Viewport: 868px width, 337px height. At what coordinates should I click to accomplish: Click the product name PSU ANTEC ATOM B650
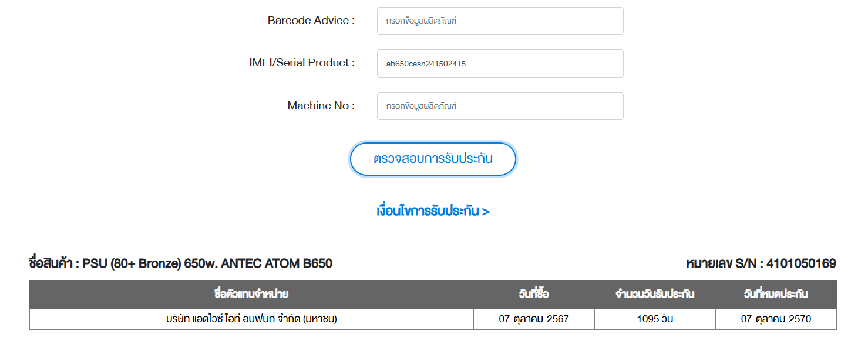pyautogui.click(x=207, y=263)
